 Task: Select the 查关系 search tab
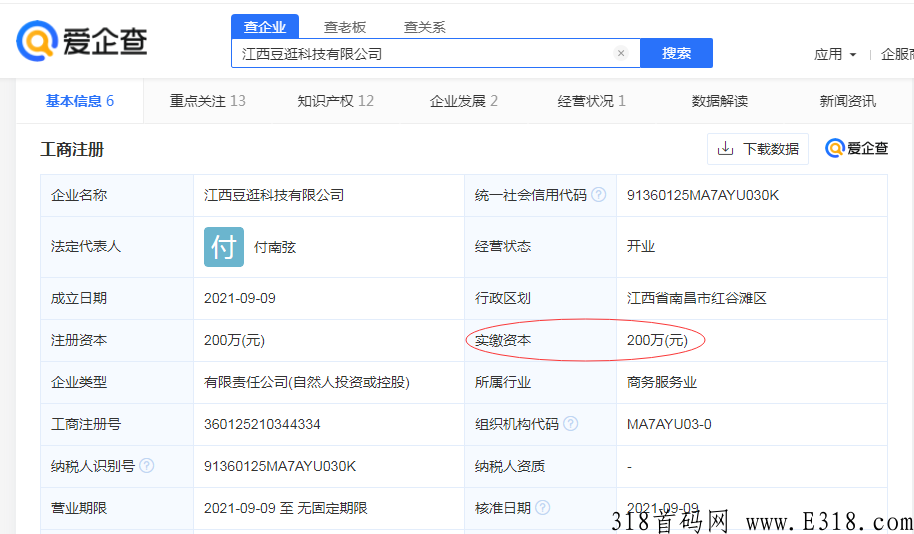(424, 27)
